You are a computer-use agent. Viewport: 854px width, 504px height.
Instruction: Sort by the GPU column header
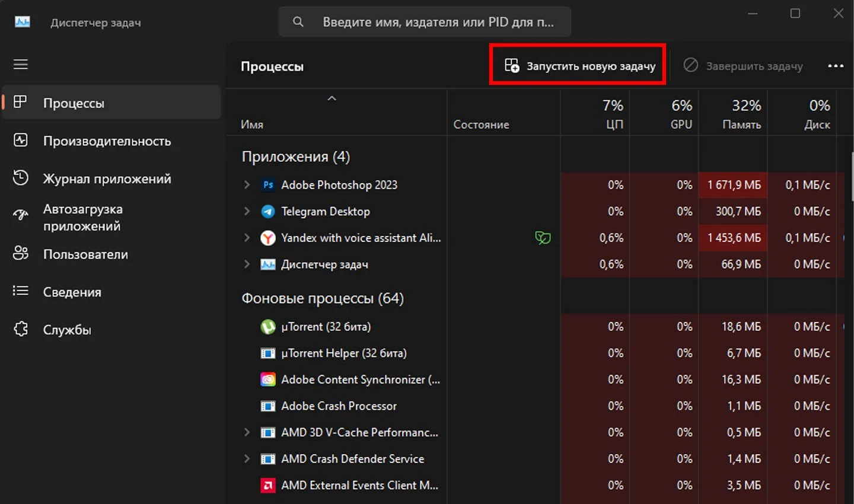coord(664,113)
